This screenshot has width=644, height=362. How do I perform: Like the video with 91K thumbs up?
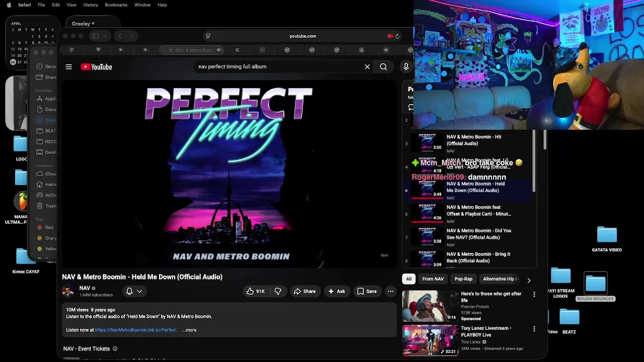tap(256, 291)
